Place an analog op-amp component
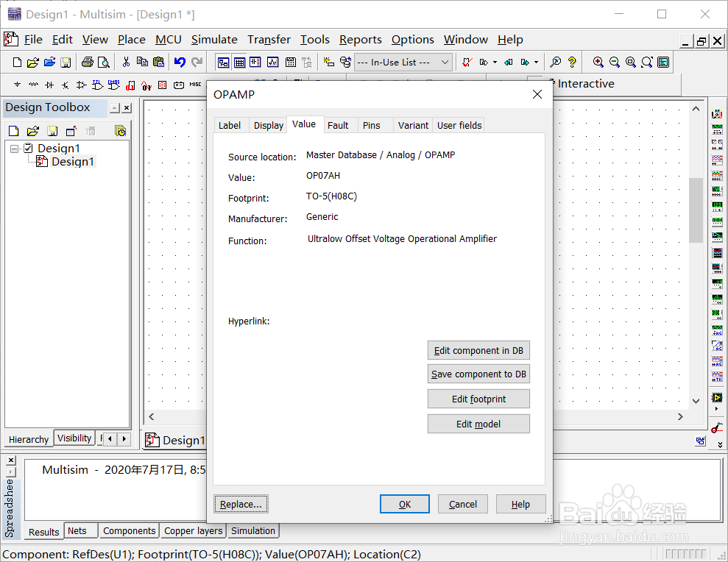 coord(81,85)
